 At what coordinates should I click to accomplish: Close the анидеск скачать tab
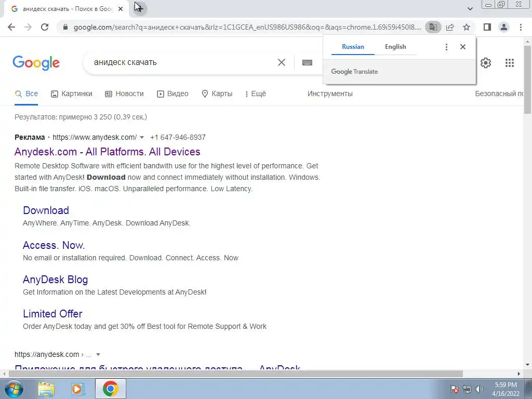(x=121, y=9)
